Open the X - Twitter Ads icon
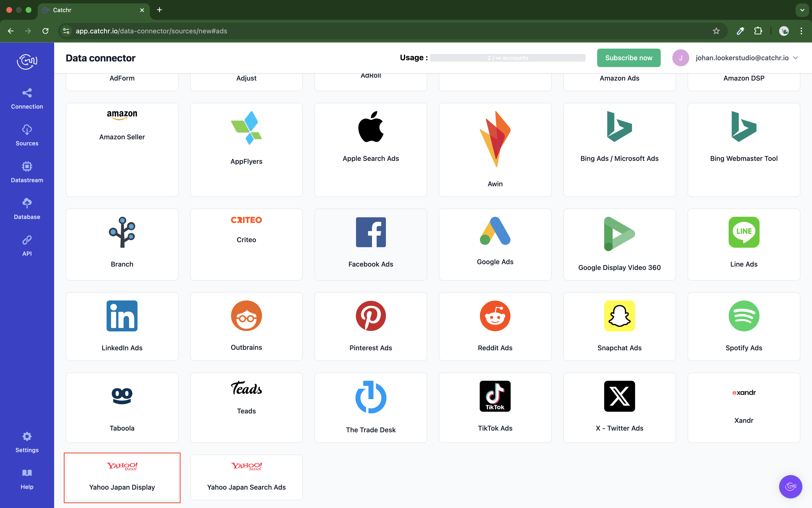This screenshot has height=508, width=812. (x=619, y=396)
